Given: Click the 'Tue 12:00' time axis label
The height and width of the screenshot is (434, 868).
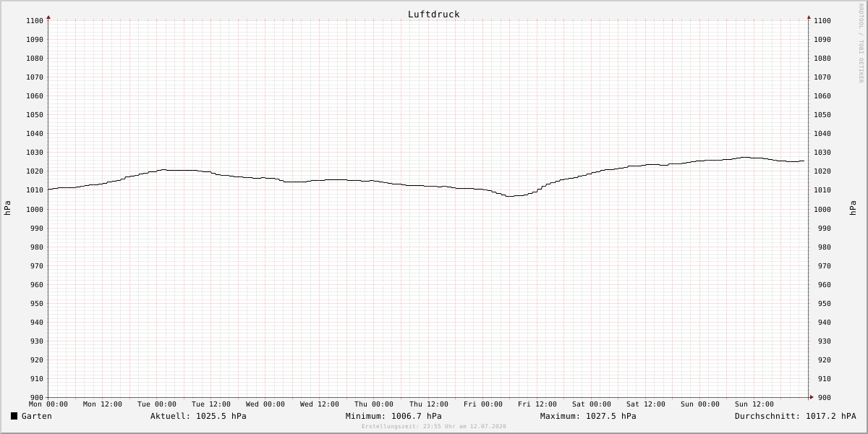Looking at the screenshot, I should 211,404.
